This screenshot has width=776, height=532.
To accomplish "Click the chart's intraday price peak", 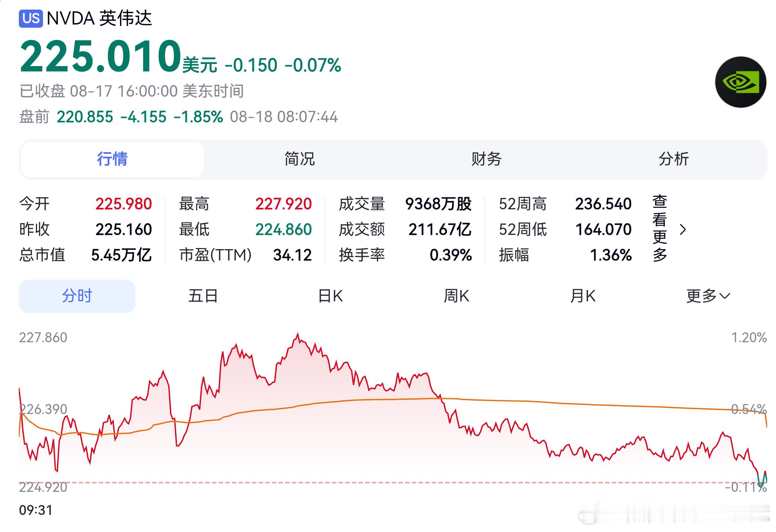I will (x=298, y=334).
